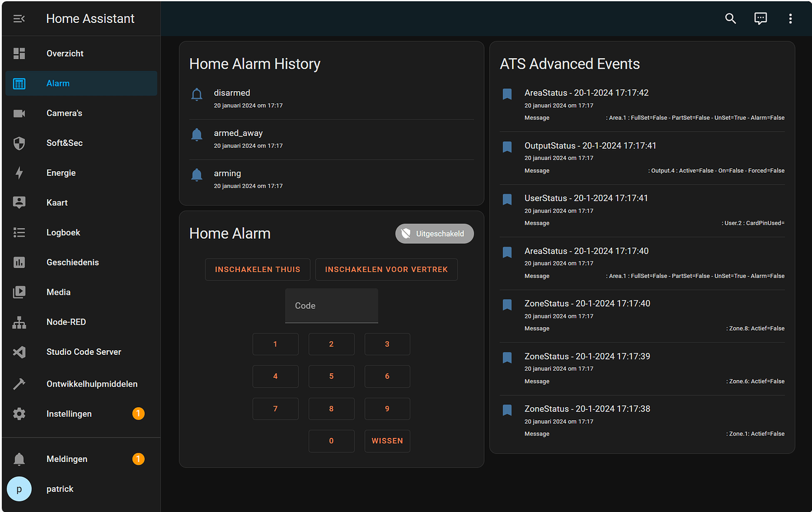Collapse the sidebar with the hamburger toggle
The width and height of the screenshot is (812, 512).
[x=19, y=18]
